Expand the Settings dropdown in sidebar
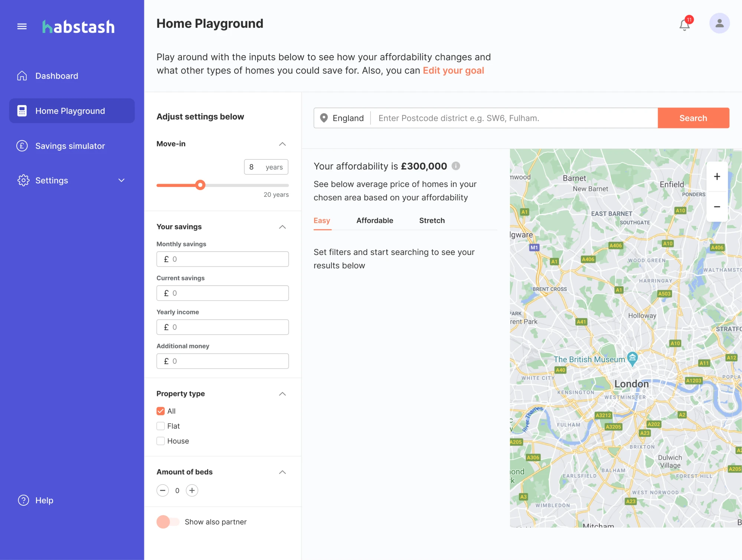Screen dimensions: 742x560 point(121,180)
